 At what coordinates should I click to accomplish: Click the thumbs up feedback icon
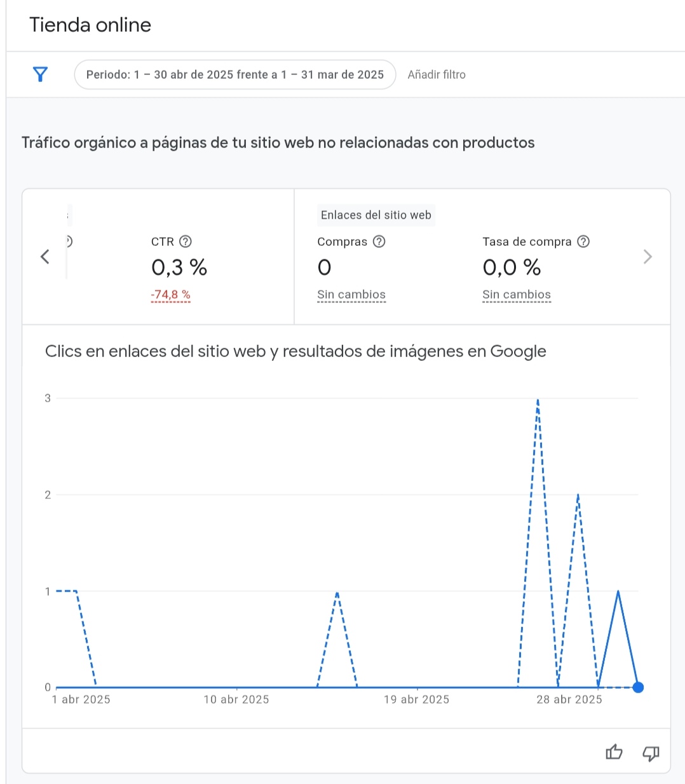pyautogui.click(x=614, y=753)
